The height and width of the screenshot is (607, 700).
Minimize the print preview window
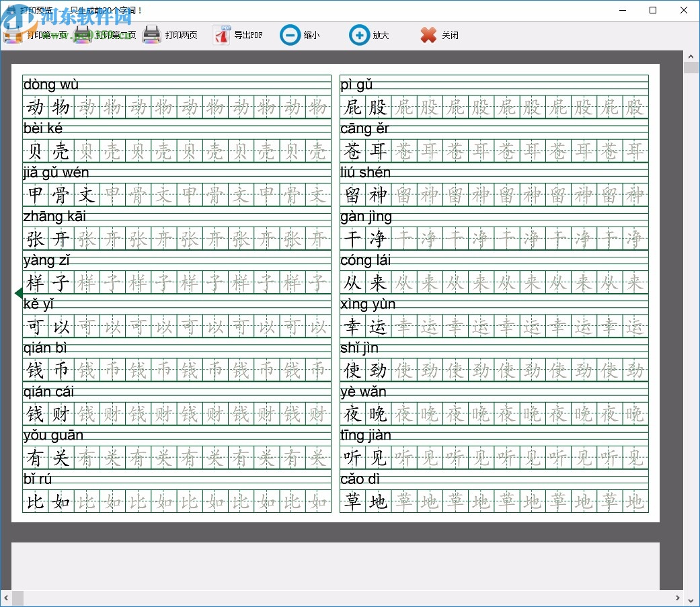click(x=621, y=10)
